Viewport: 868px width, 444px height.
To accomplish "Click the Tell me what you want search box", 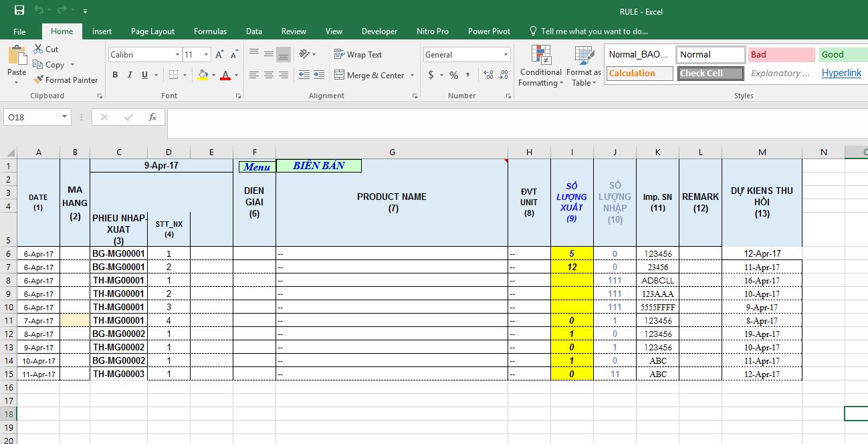I will click(594, 31).
